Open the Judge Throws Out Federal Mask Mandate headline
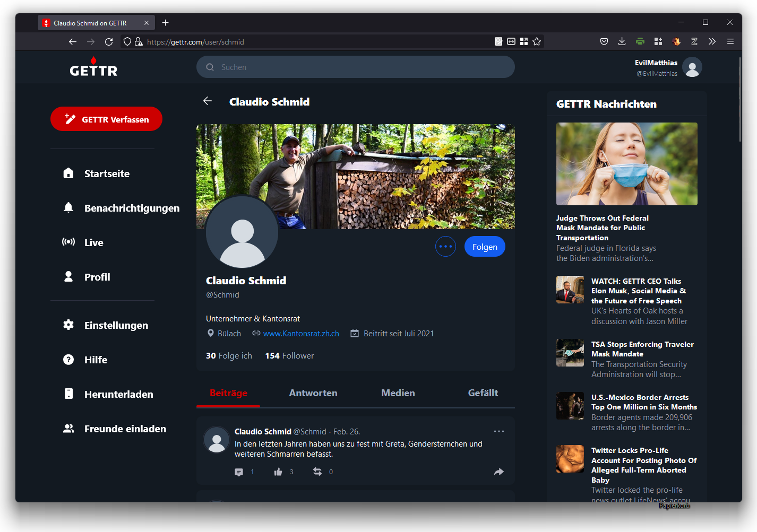 [603, 228]
